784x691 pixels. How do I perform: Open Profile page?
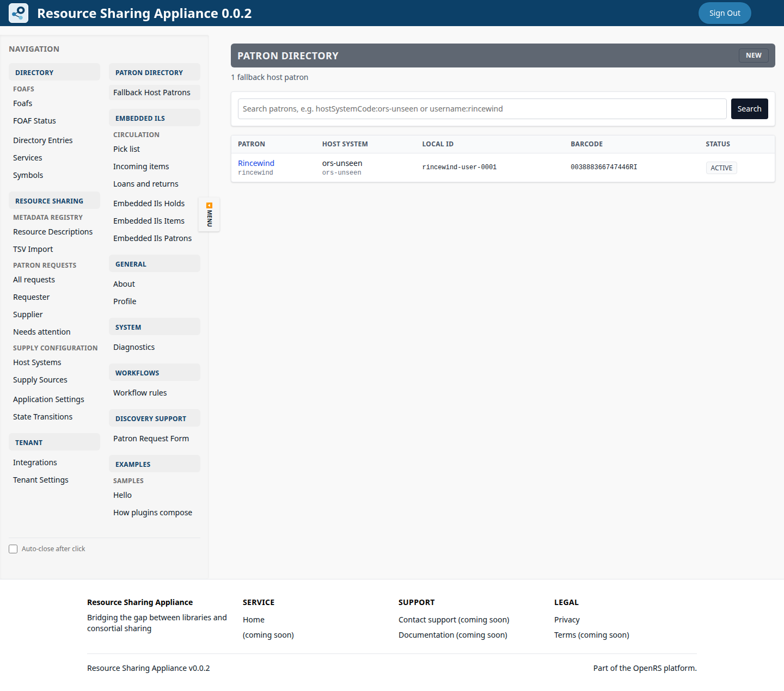coord(125,301)
